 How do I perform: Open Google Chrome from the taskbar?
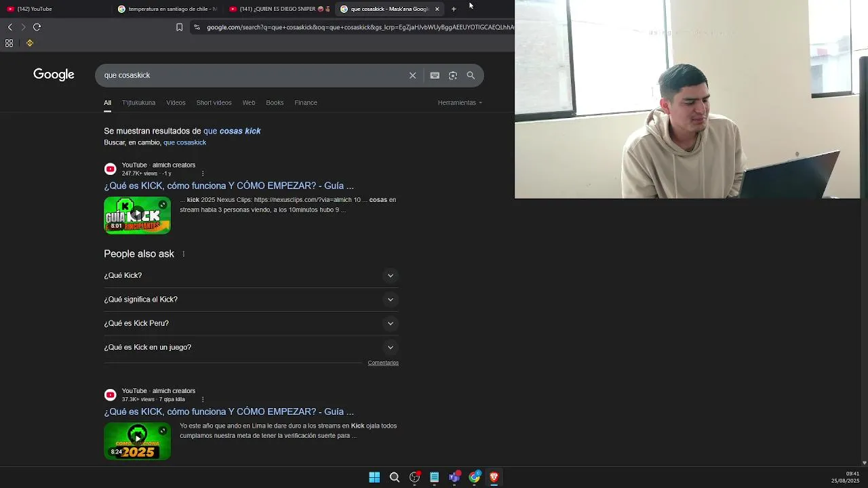tap(474, 477)
